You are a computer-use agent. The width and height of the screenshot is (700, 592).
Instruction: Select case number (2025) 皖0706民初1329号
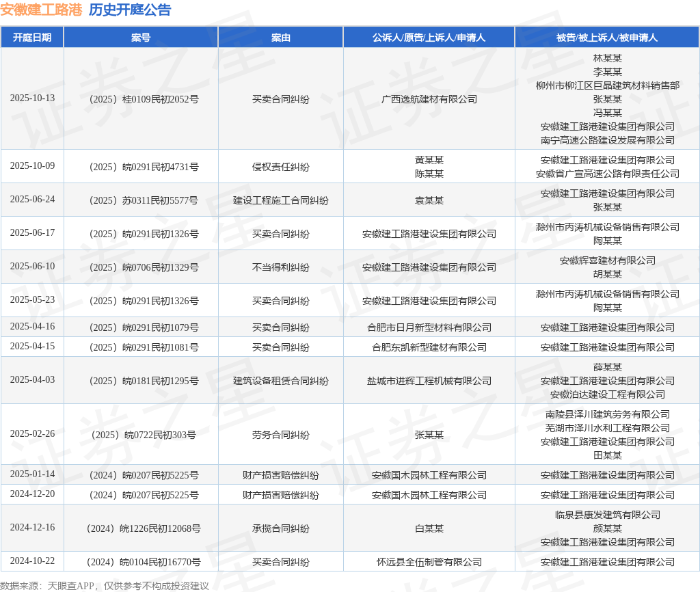(144, 267)
